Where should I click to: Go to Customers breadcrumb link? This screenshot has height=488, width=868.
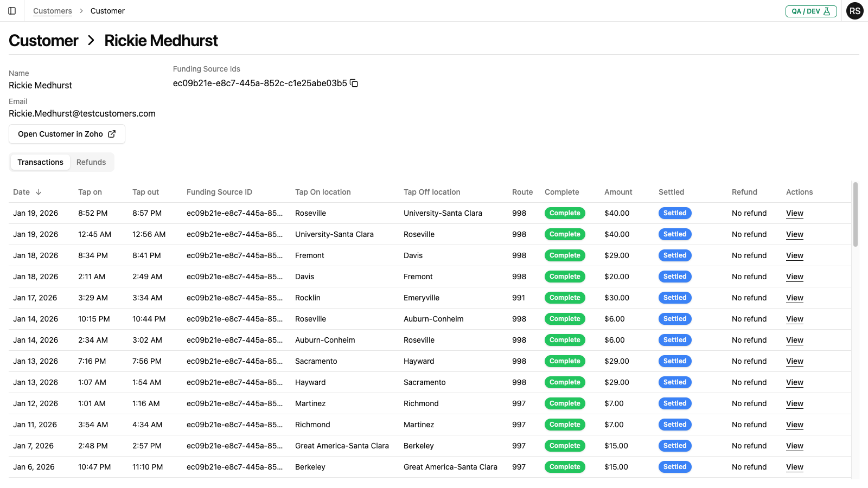[x=52, y=11]
